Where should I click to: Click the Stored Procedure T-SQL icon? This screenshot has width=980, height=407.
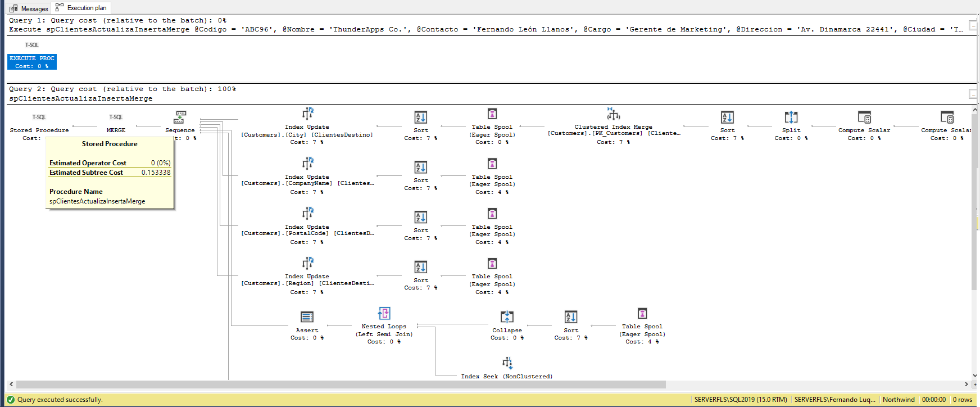pos(39,117)
